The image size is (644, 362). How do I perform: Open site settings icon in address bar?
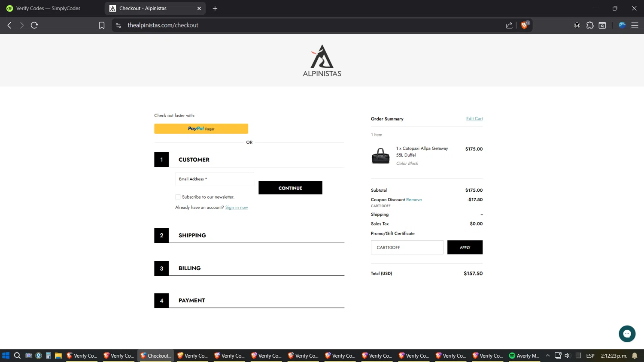118,25
